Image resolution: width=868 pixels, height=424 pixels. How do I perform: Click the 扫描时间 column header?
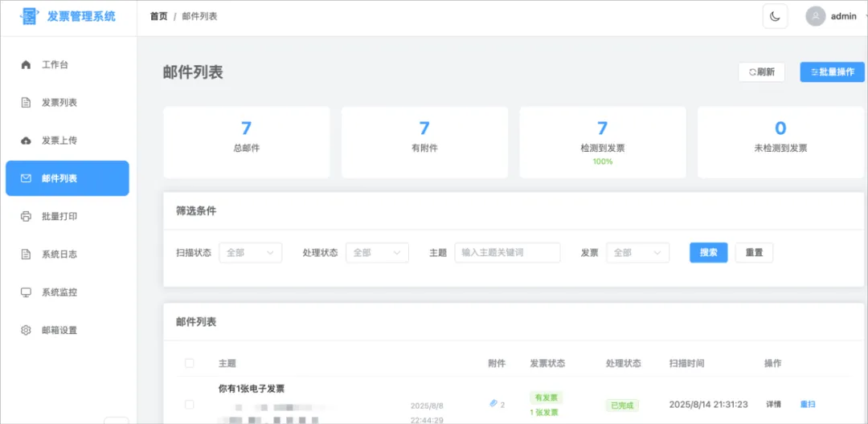coord(687,364)
